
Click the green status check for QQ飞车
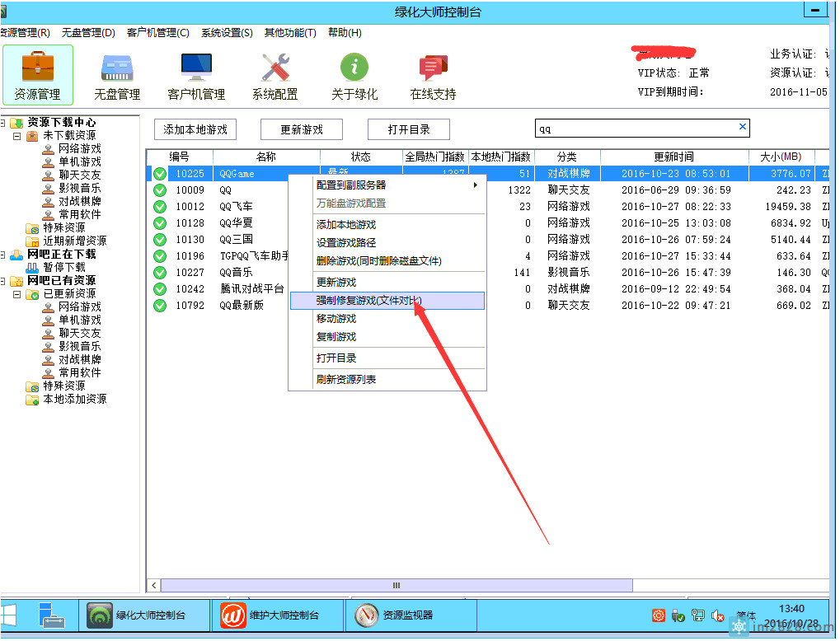pos(160,207)
